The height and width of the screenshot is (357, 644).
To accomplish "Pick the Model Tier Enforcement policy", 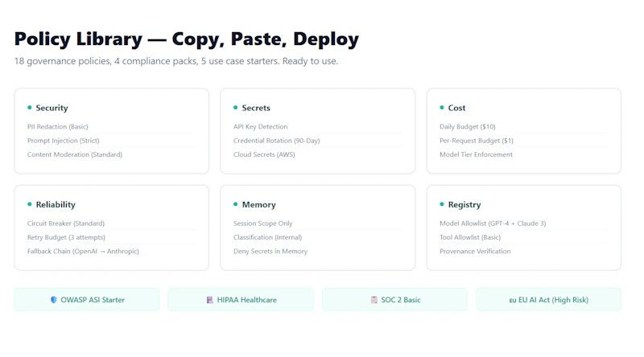I will (x=476, y=154).
